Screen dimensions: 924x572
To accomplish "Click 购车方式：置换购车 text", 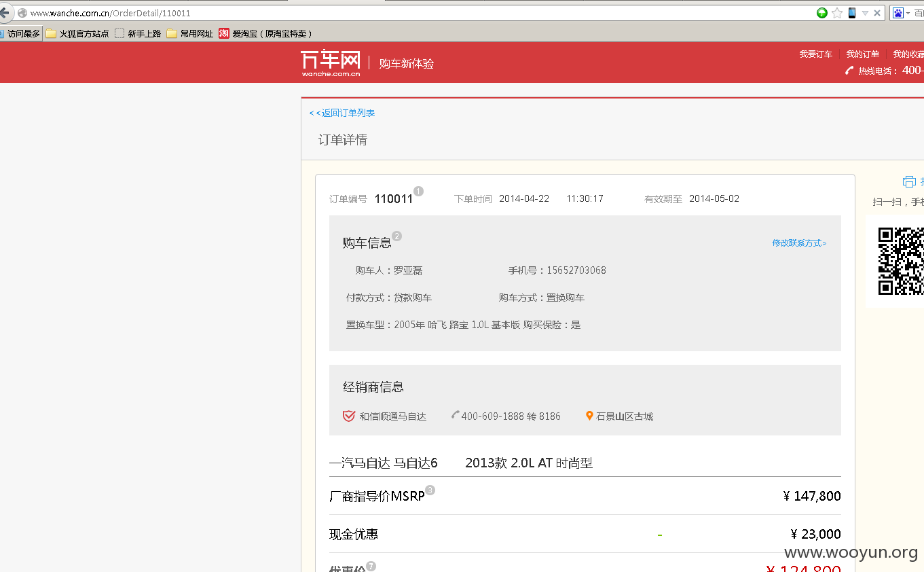I will tap(542, 298).
